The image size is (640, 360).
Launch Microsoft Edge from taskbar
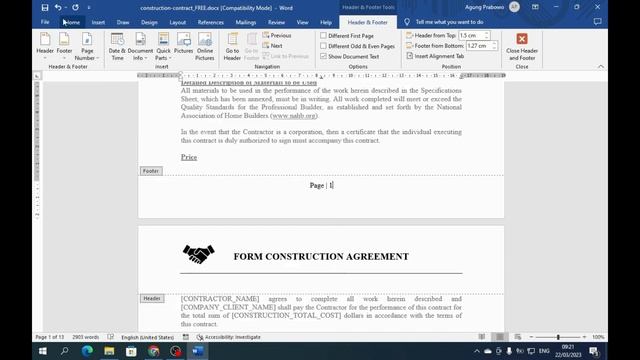tap(87, 351)
